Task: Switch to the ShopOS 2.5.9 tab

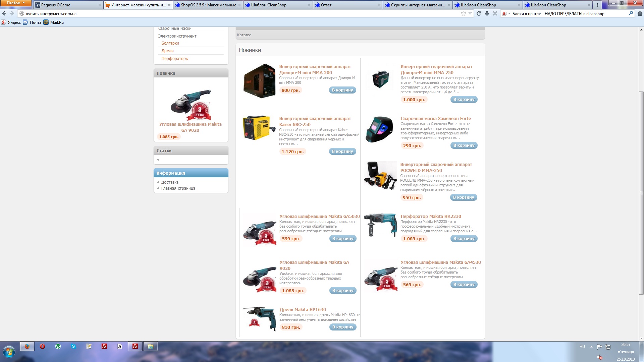Action: pos(208,5)
